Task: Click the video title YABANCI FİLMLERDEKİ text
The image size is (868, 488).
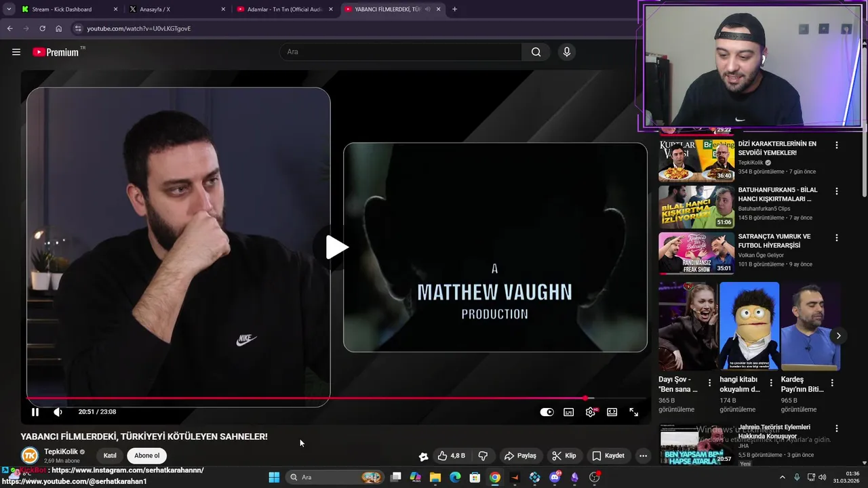Action: (144, 436)
